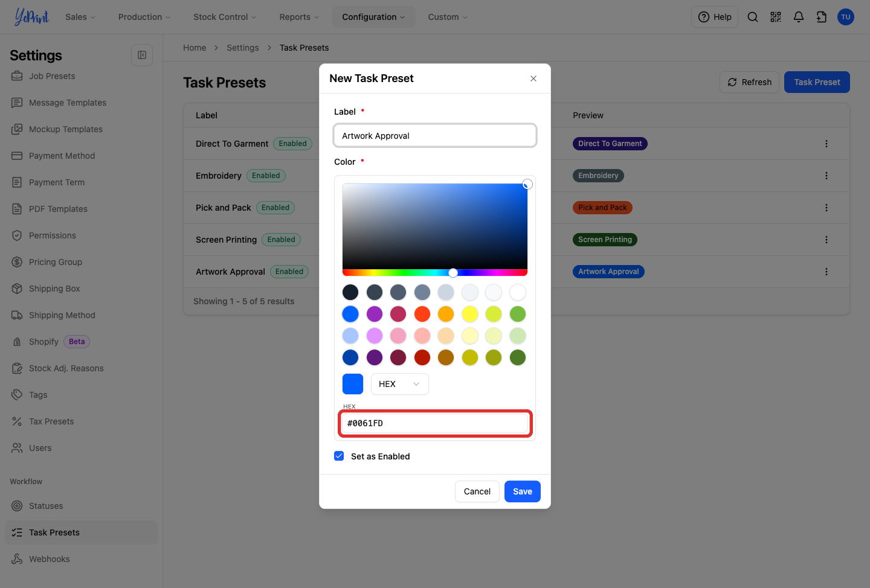Expand the Stock Control menu
The width and height of the screenshot is (870, 588).
point(225,17)
